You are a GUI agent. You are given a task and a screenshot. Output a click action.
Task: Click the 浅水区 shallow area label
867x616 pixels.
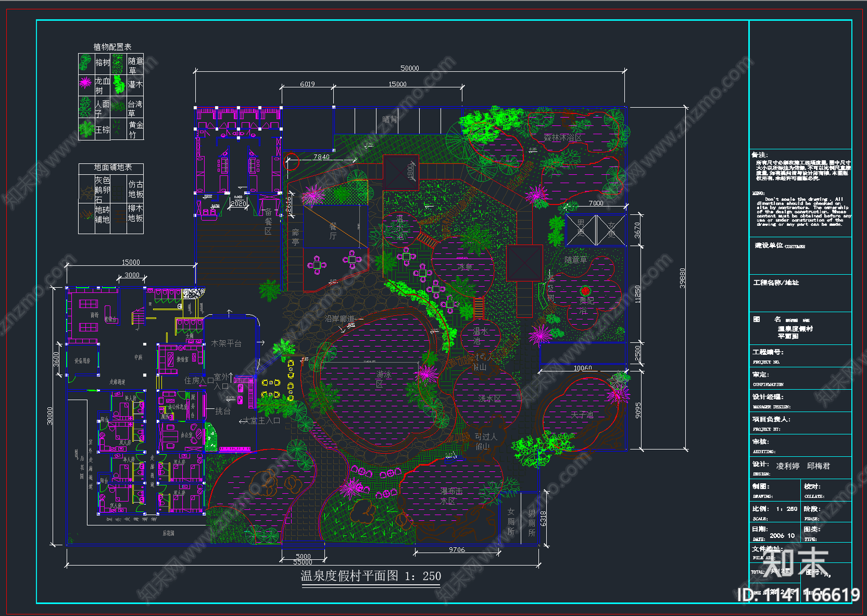pos(489,399)
